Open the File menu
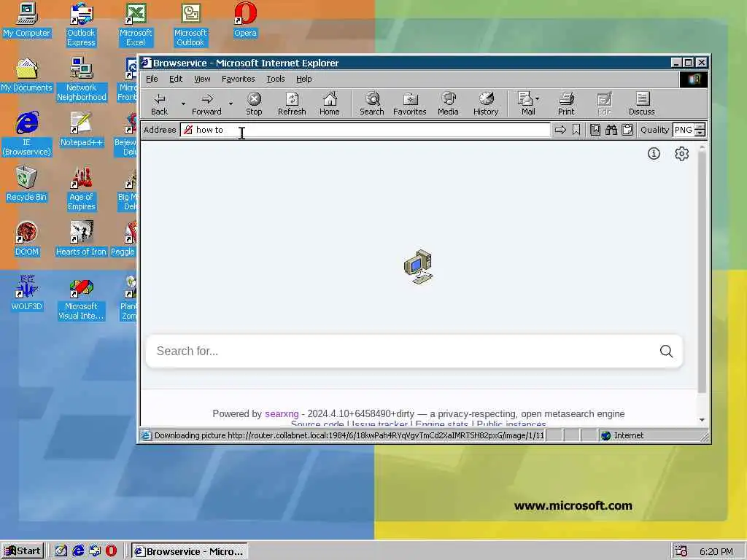This screenshot has height=560, width=747. [152, 79]
